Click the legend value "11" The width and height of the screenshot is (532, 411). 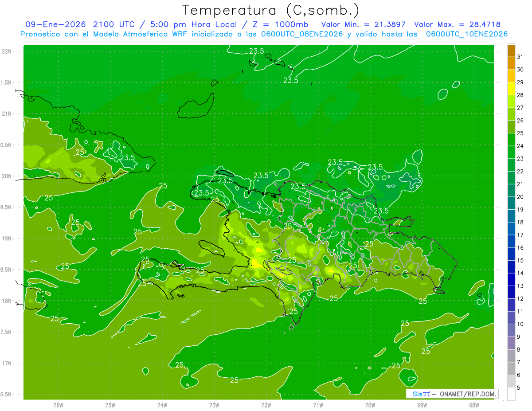[x=520, y=312]
